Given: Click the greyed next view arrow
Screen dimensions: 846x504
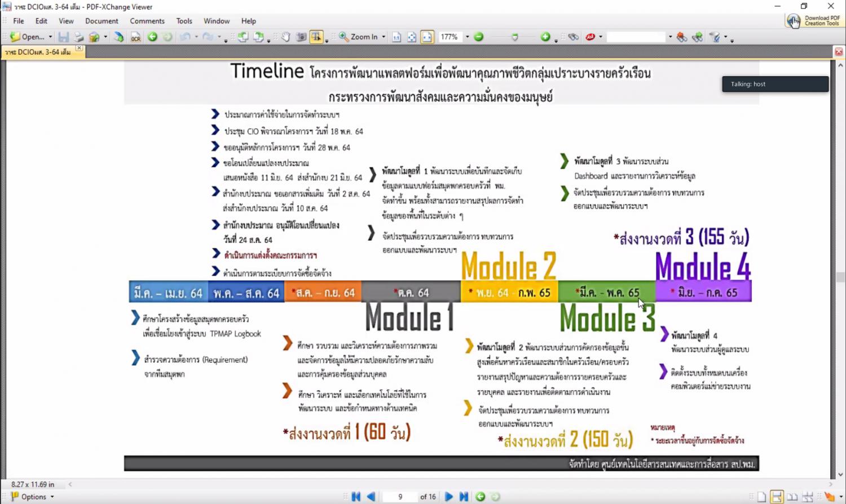Looking at the screenshot, I should point(168,37).
